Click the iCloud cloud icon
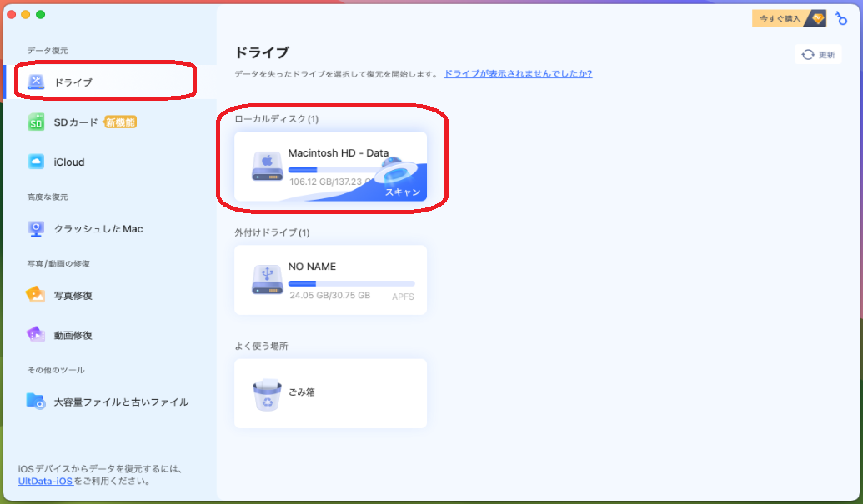 point(36,162)
